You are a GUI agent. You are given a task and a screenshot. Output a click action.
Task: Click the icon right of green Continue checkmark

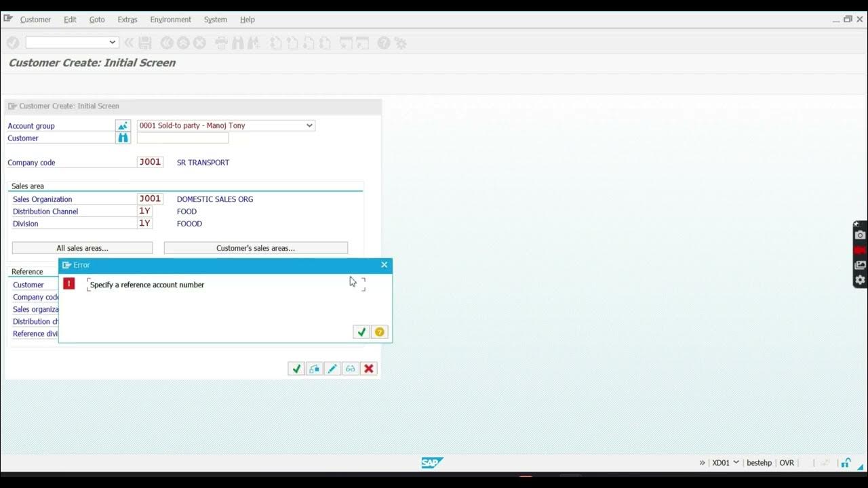click(x=315, y=369)
